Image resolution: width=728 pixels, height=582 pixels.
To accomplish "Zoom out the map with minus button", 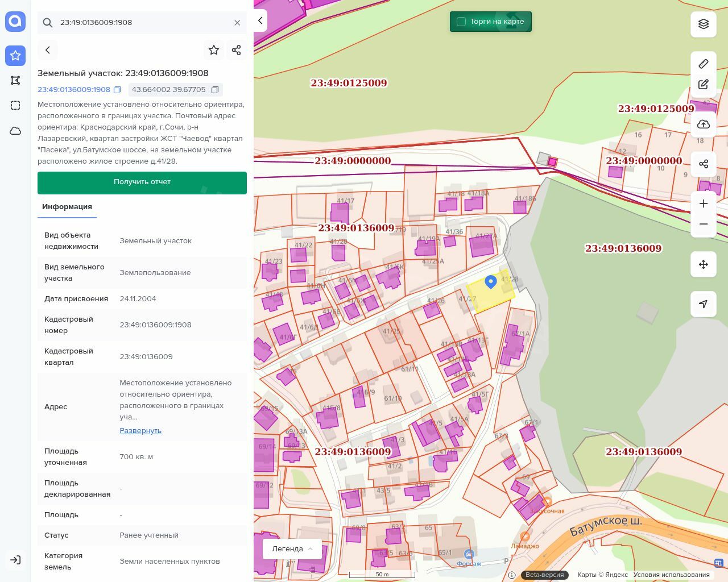I will [x=704, y=224].
